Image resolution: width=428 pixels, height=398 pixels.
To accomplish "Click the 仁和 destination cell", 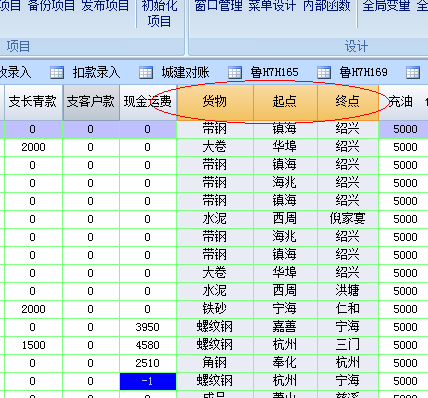I will click(348, 309).
